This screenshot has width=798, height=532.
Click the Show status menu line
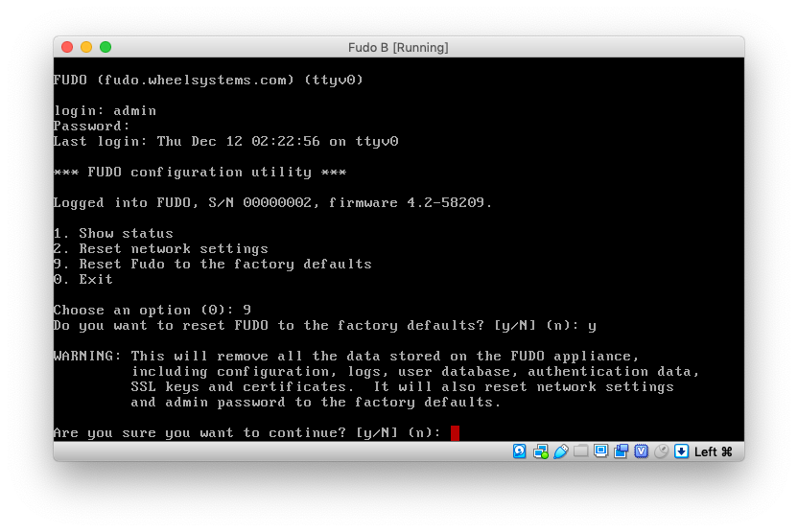pos(113,234)
